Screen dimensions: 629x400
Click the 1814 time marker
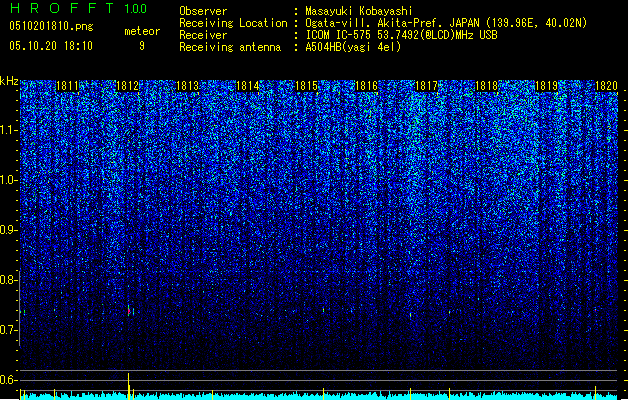247,86
